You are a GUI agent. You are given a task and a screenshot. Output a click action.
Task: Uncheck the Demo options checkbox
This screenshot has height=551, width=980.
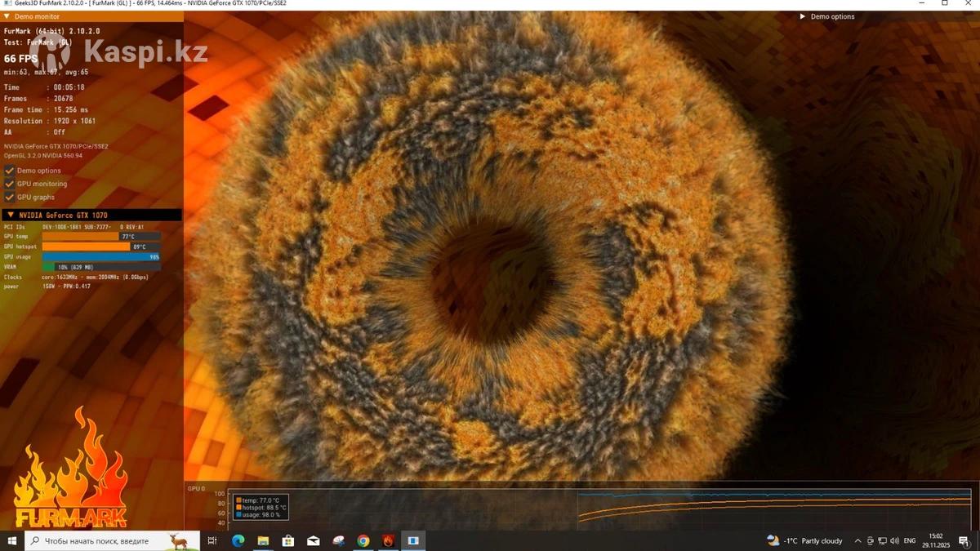pos(10,171)
